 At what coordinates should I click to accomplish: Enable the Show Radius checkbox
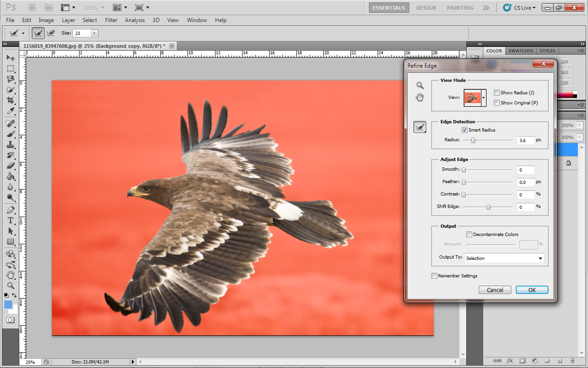point(497,93)
